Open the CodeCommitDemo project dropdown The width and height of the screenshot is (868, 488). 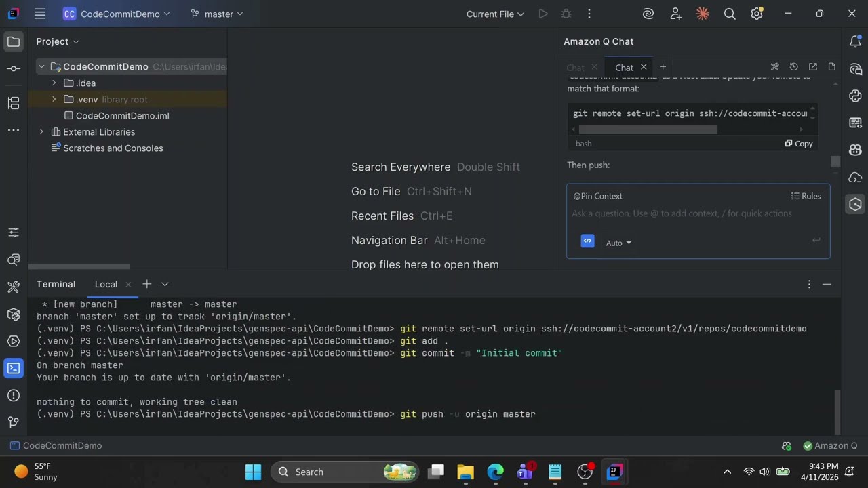tap(117, 14)
